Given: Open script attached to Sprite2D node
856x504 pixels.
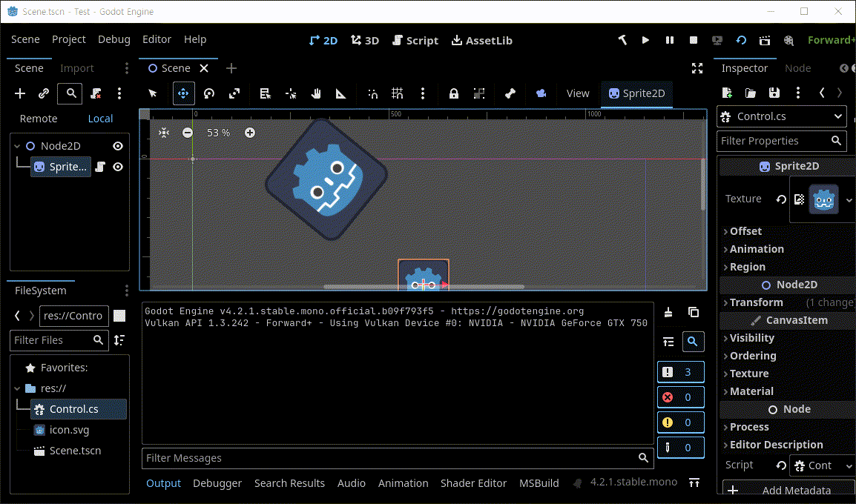Looking at the screenshot, I should point(100,166).
